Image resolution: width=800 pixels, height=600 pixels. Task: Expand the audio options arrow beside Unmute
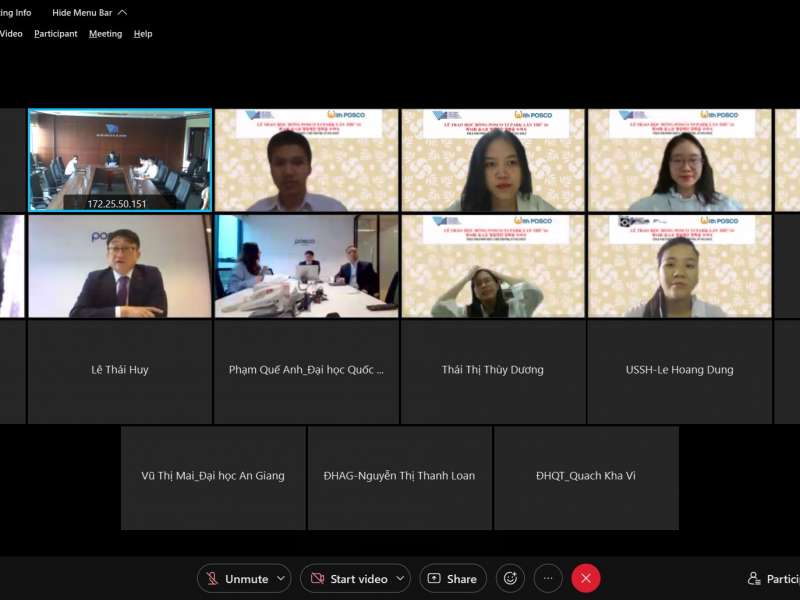click(281, 579)
